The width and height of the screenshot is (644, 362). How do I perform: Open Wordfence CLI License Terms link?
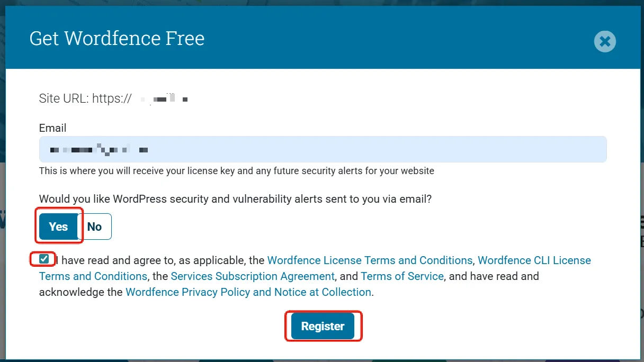(x=534, y=260)
